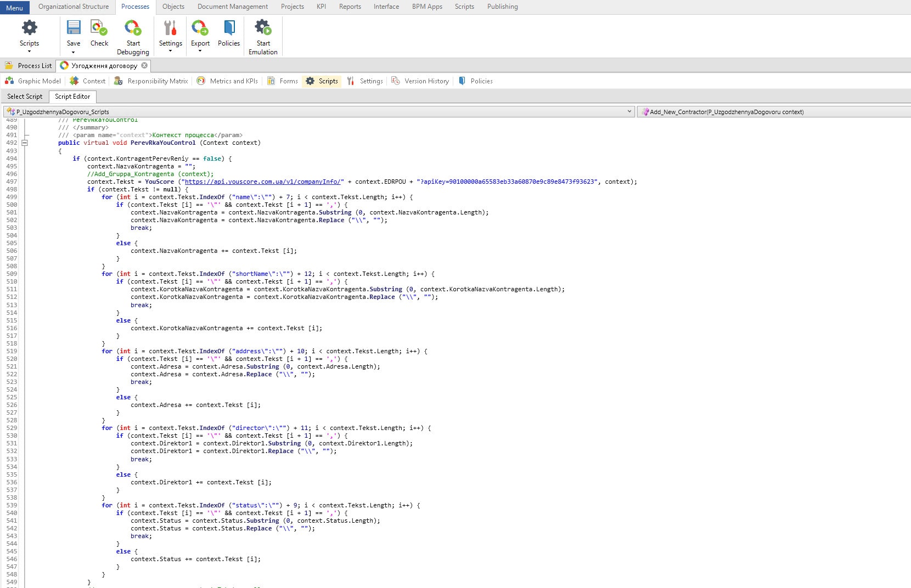
Task: Switch to the Document Management tab
Action: (x=233, y=7)
